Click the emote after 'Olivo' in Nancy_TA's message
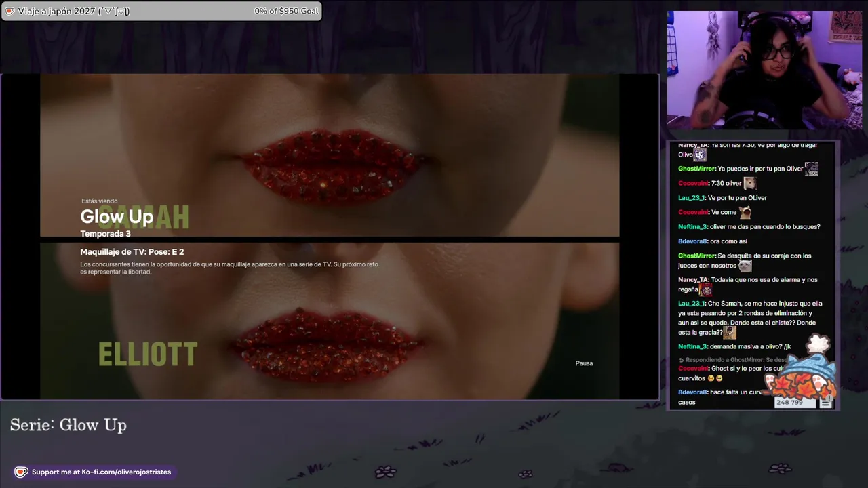The image size is (868, 488). [699, 155]
